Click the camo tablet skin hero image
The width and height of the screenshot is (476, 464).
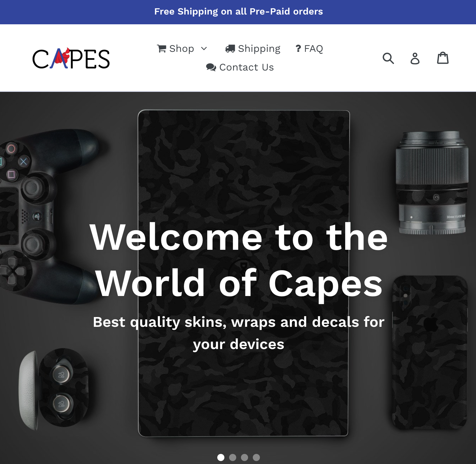[243, 273]
